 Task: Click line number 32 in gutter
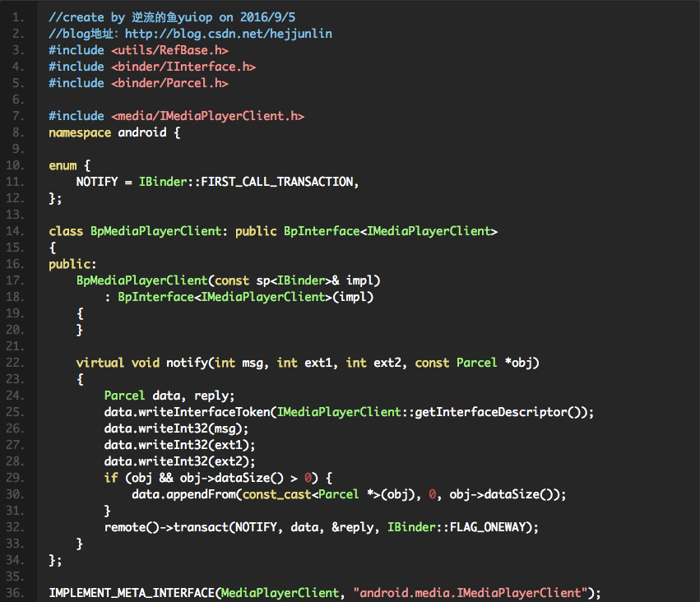[15, 527]
